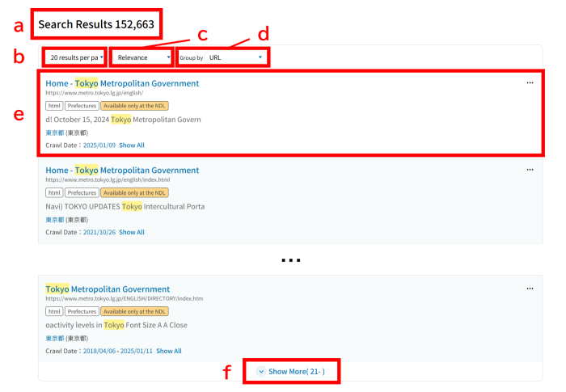The width and height of the screenshot is (566, 392).
Task: Click html tag in first result
Action: coord(54,106)
